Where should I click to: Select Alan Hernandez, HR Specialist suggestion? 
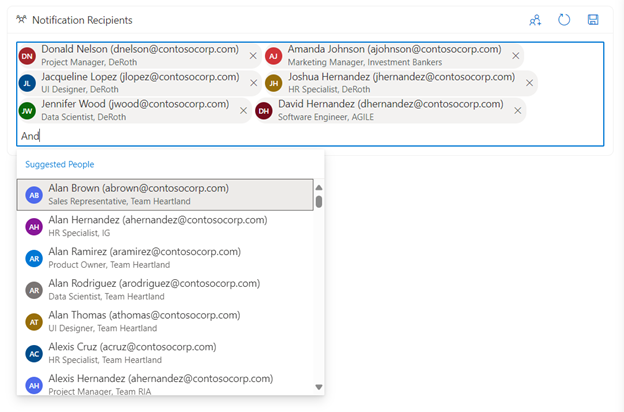coord(165,227)
